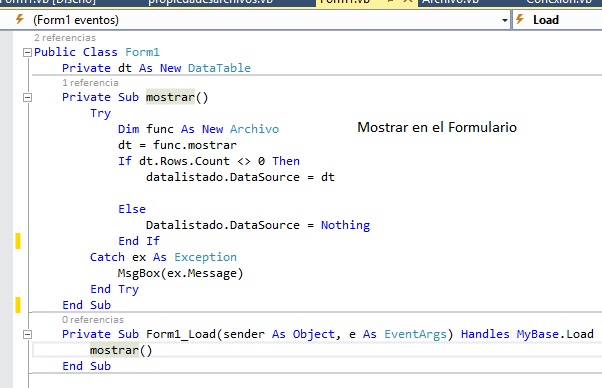This screenshot has width=602, height=388.
Task: Open the Load member dropdown
Action: 557,20
